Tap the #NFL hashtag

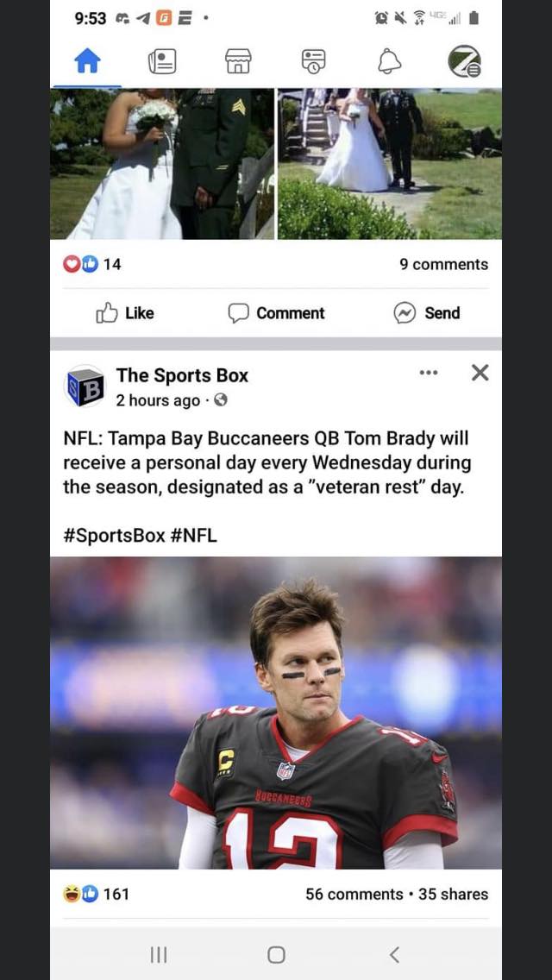(193, 536)
